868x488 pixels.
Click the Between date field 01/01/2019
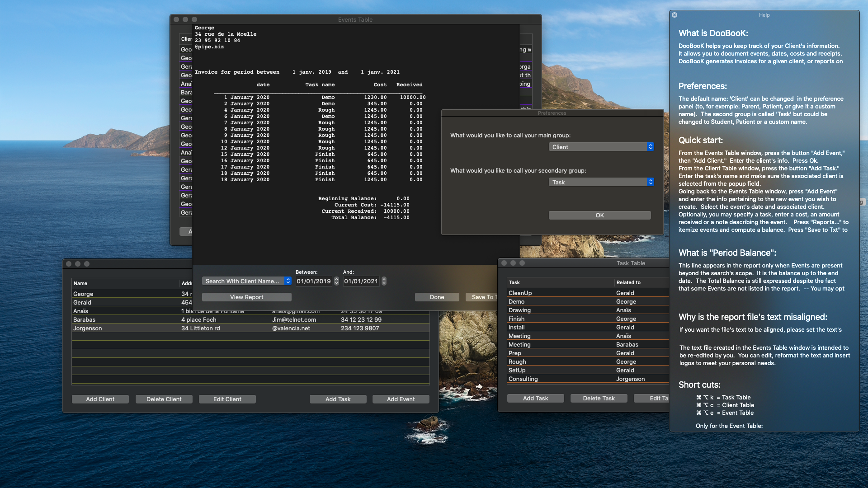click(313, 281)
